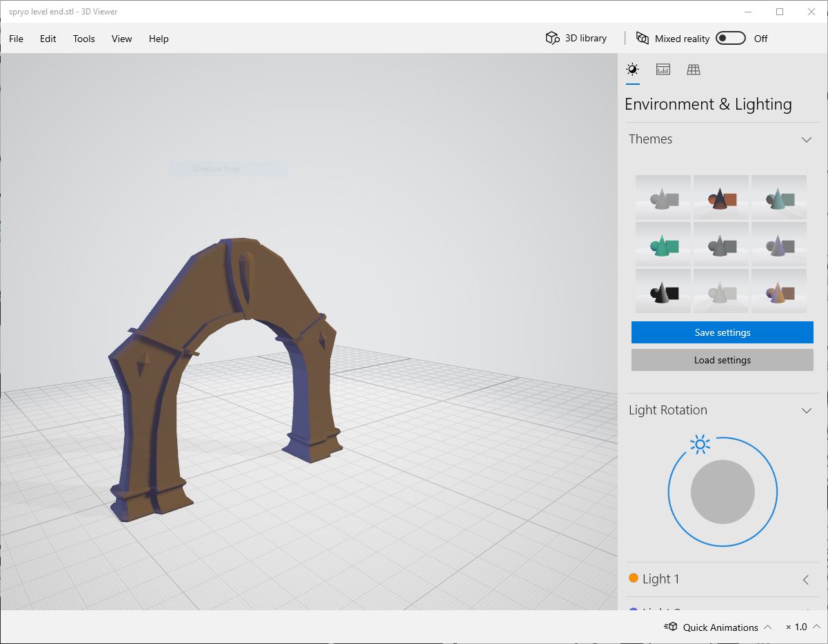Click the Light 1 orange color dot
The image size is (828, 644).
[634, 578]
